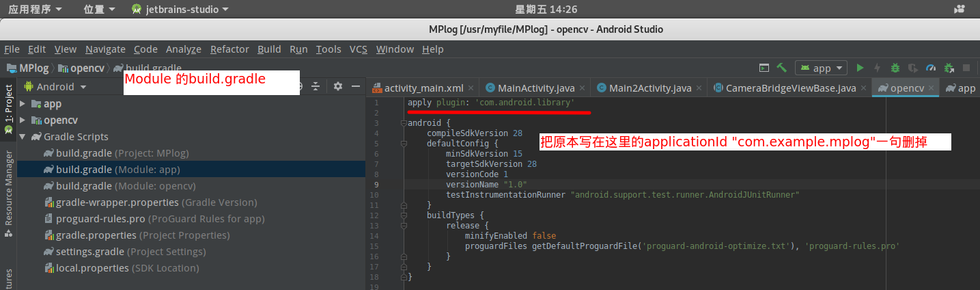
Task: Open the Help menu
Action: pos(433,49)
